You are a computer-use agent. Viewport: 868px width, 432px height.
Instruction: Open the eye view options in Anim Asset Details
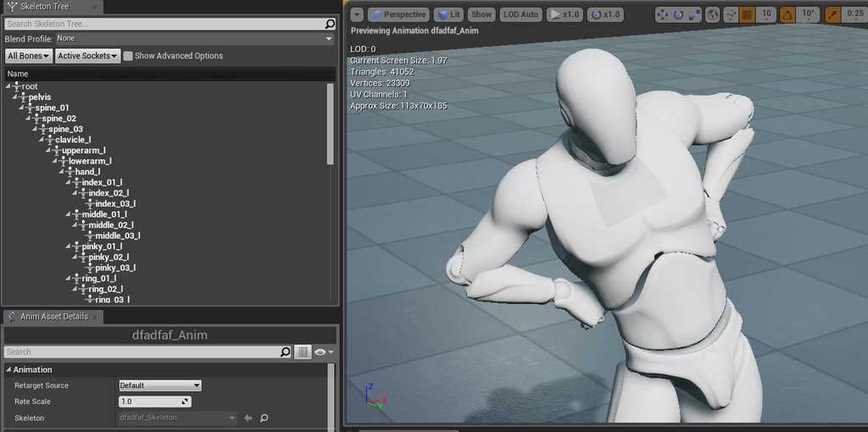323,352
